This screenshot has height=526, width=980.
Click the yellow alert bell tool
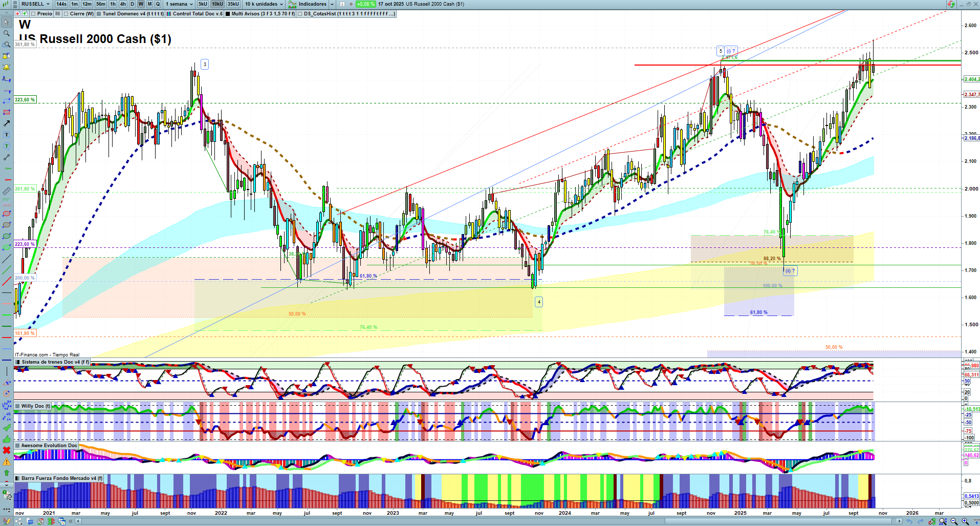click(x=7, y=67)
